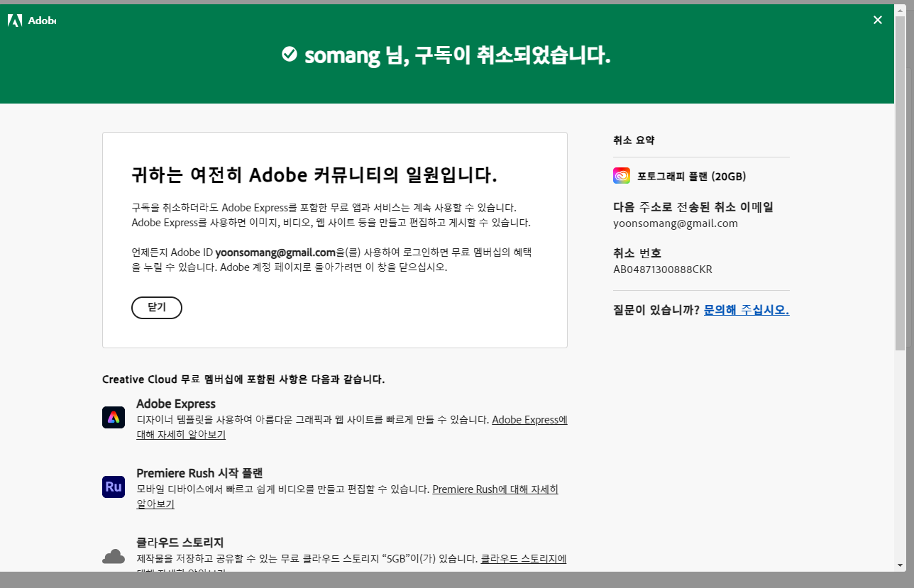This screenshot has height=588, width=914.
Task: Click the banner text 구독이 취소되었습니다
Action: (512, 55)
